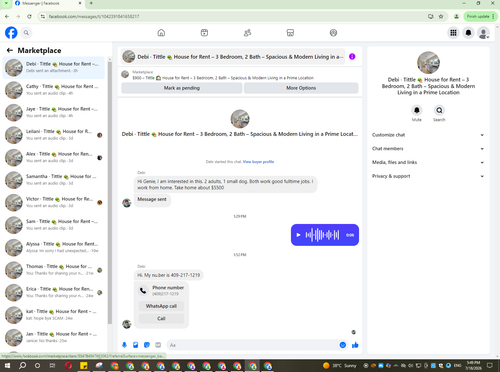
Task: Expand Media, files and links section
Action: coord(428,162)
